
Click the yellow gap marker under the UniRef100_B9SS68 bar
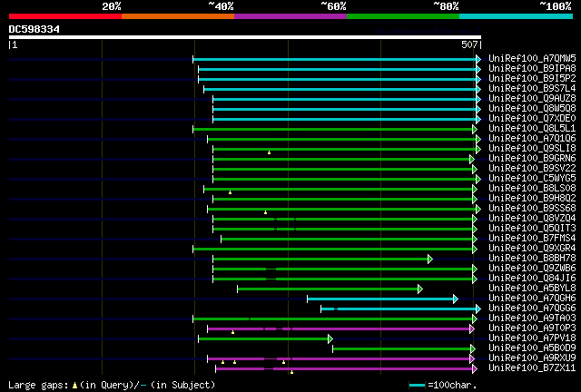tap(265, 212)
